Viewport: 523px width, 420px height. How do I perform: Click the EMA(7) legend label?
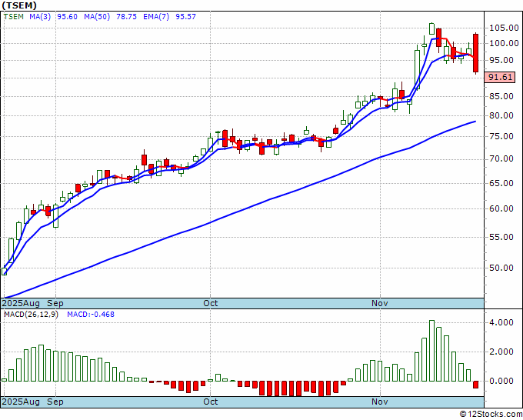tap(156, 17)
